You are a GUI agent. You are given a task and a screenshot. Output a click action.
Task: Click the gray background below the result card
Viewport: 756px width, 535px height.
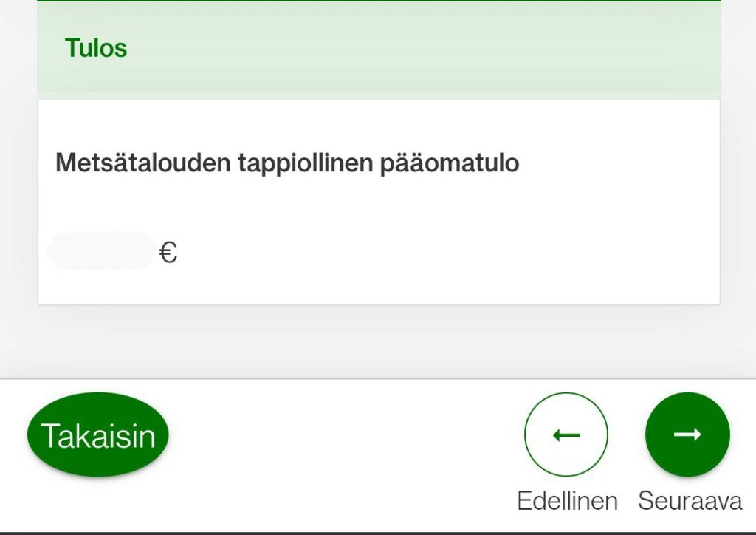pos(378,340)
